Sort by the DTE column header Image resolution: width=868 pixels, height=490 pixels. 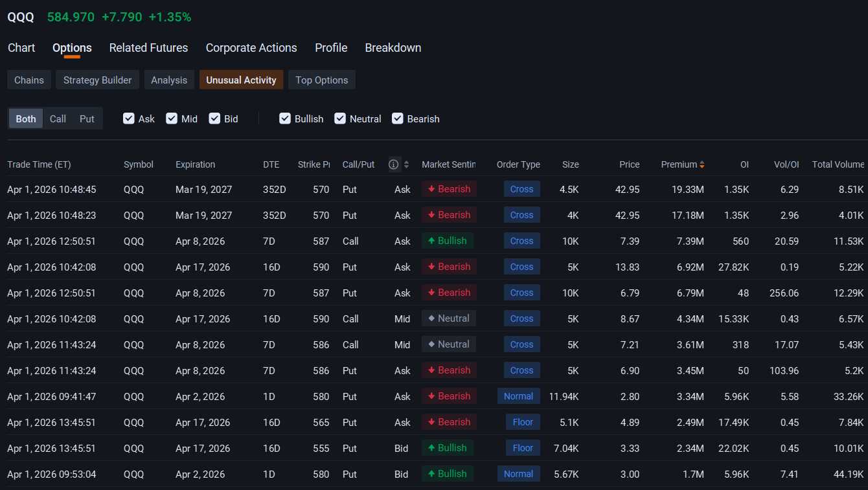click(x=271, y=164)
